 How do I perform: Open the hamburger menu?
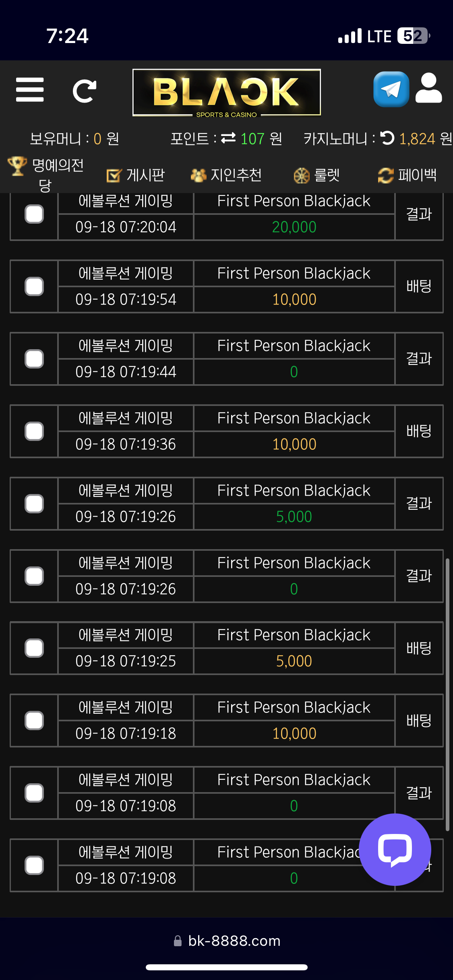pos(30,90)
